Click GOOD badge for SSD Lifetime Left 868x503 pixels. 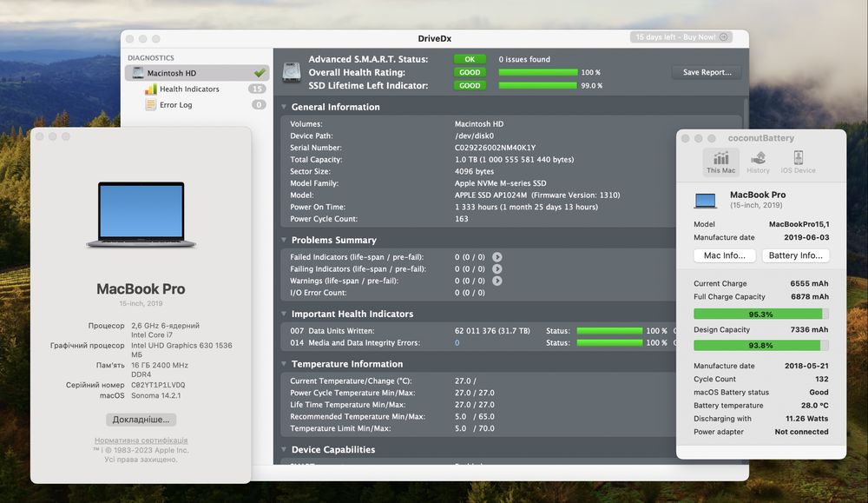pyautogui.click(x=470, y=86)
